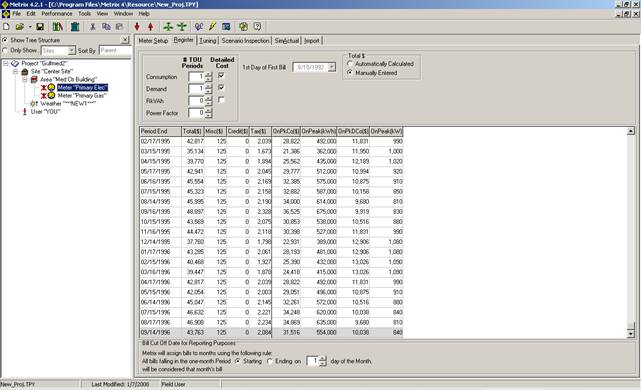Screen dimensions: 641x390
Task: Select the Ending radio button
Action: [270, 361]
